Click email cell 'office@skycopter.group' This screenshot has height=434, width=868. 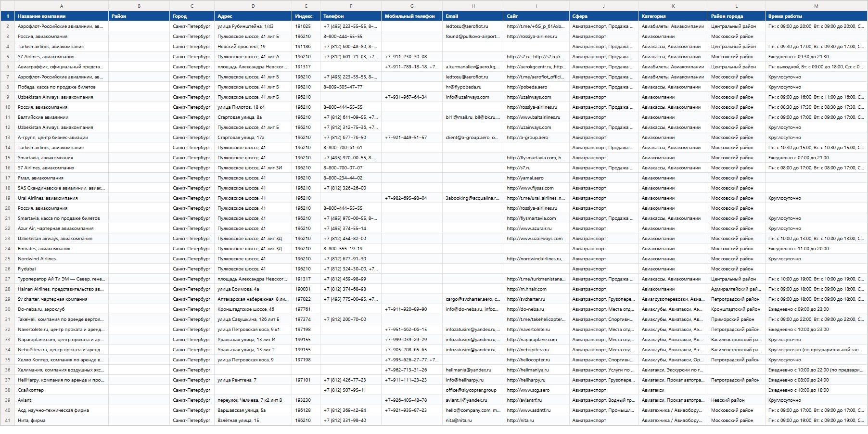click(473, 390)
